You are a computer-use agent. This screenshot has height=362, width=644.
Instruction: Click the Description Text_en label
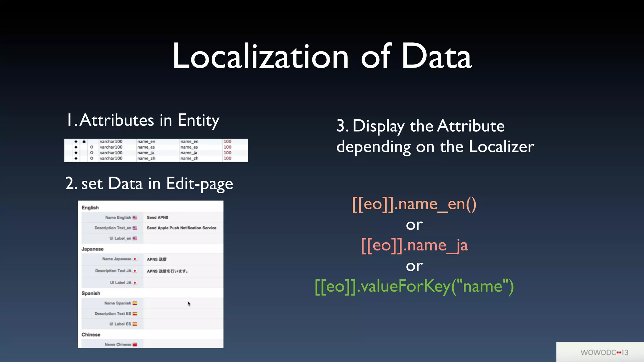(x=113, y=228)
